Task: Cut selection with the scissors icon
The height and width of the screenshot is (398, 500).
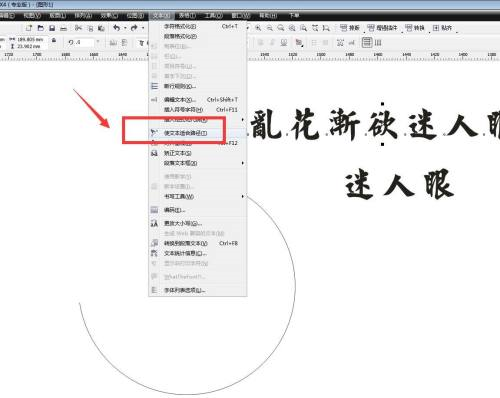Action: [79, 28]
